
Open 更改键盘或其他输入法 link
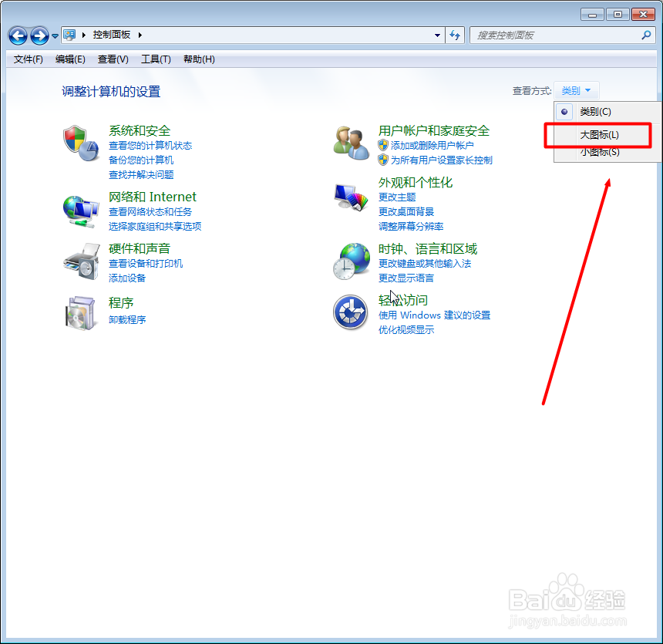[425, 263]
